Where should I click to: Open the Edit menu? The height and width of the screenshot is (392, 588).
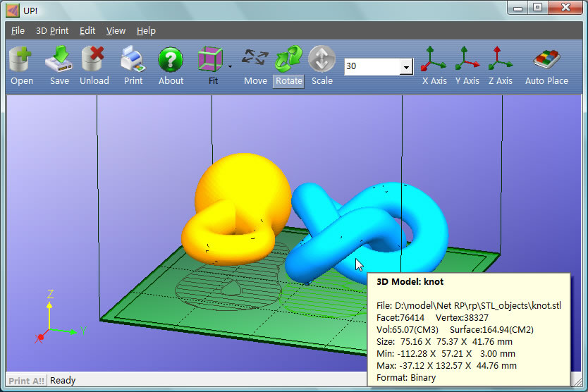click(x=87, y=31)
